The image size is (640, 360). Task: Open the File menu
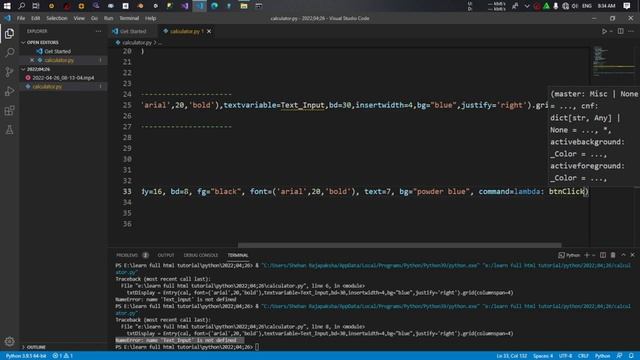(21, 18)
